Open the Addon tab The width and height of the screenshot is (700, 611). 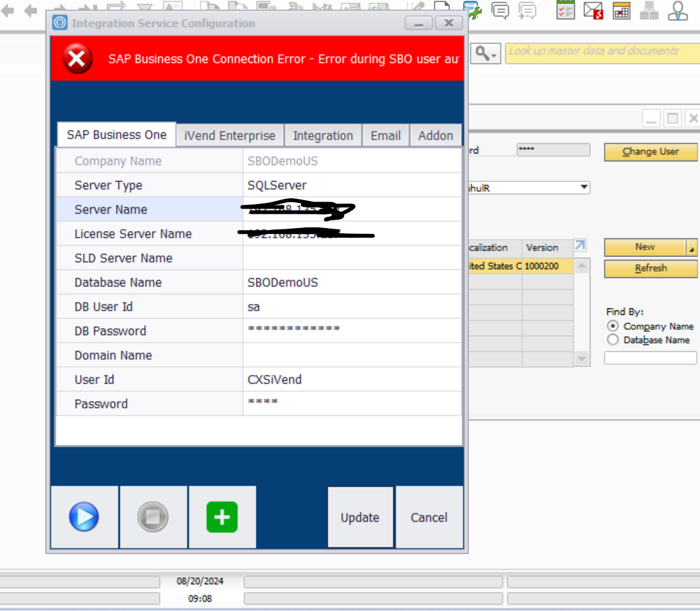click(x=436, y=135)
